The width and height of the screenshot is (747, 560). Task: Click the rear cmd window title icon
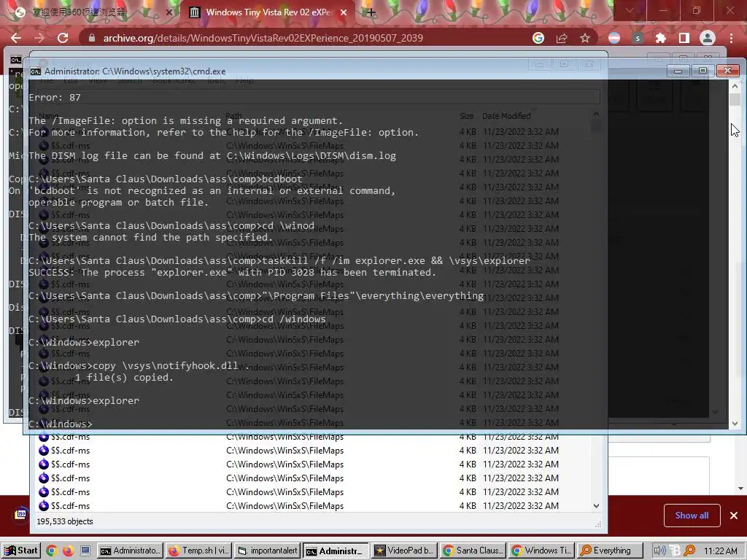(x=16, y=60)
